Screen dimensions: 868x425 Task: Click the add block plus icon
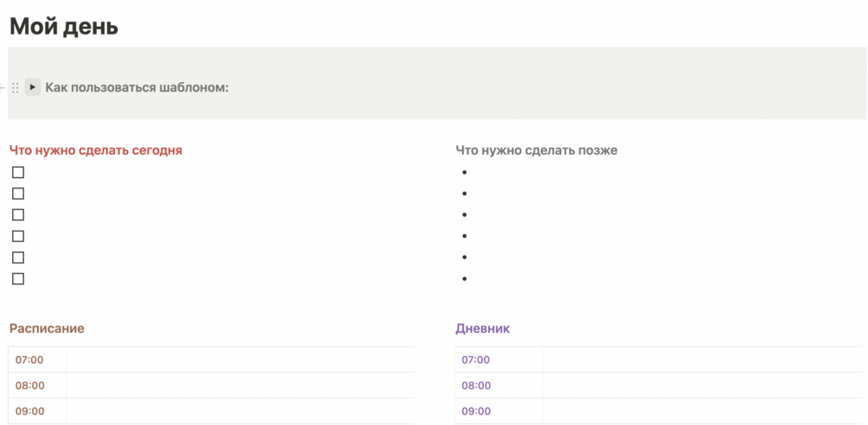click(x=3, y=87)
